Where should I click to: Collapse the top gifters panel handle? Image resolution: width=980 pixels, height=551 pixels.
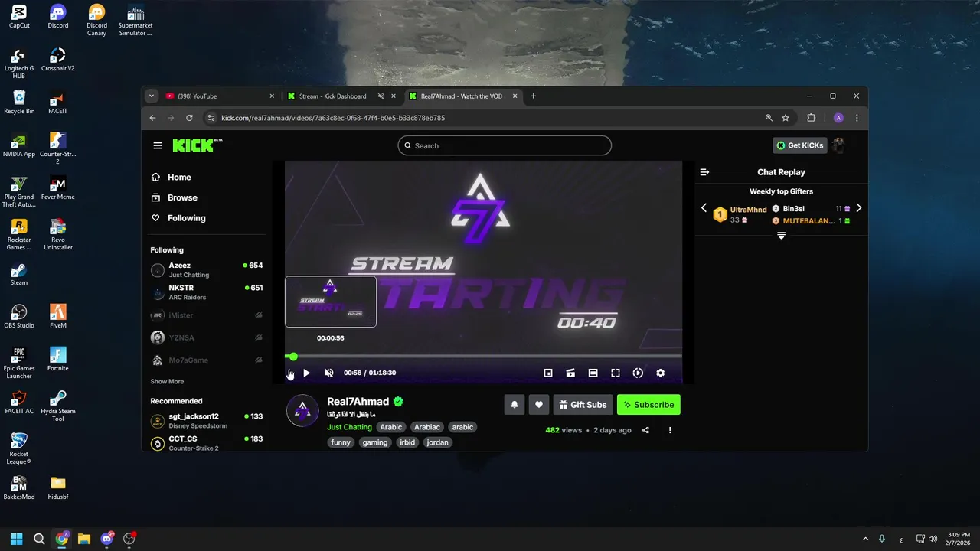pyautogui.click(x=781, y=236)
